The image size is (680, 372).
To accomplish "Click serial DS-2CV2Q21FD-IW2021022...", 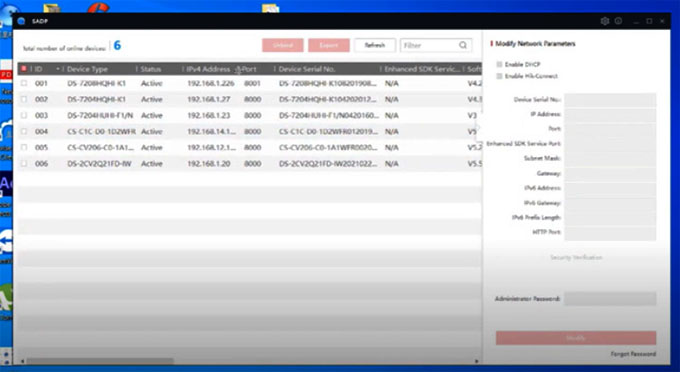I will coord(328,163).
